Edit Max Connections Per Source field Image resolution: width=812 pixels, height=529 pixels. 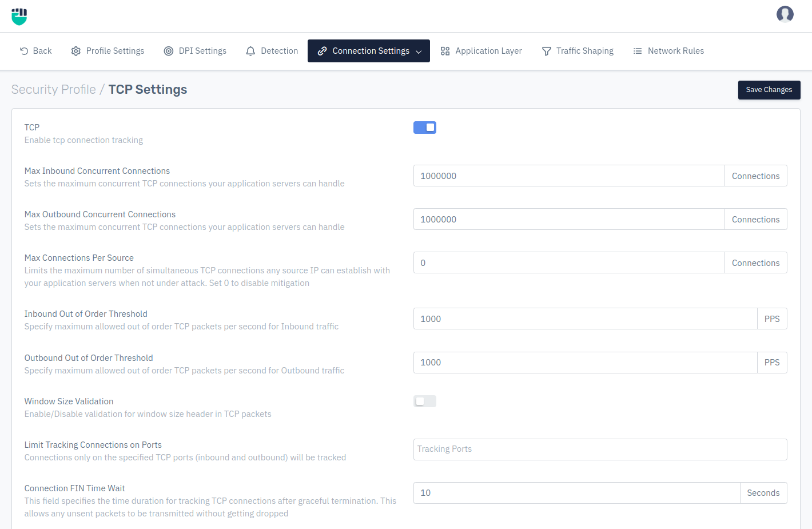[569, 262]
